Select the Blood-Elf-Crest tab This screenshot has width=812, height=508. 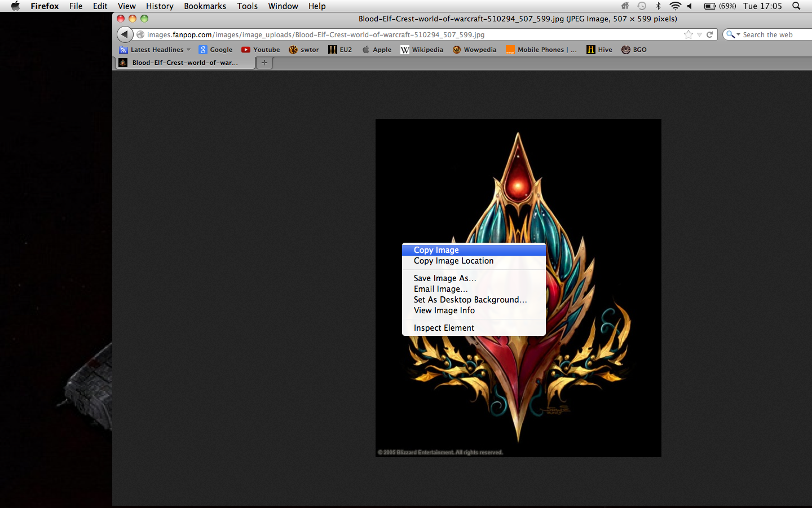click(x=185, y=63)
